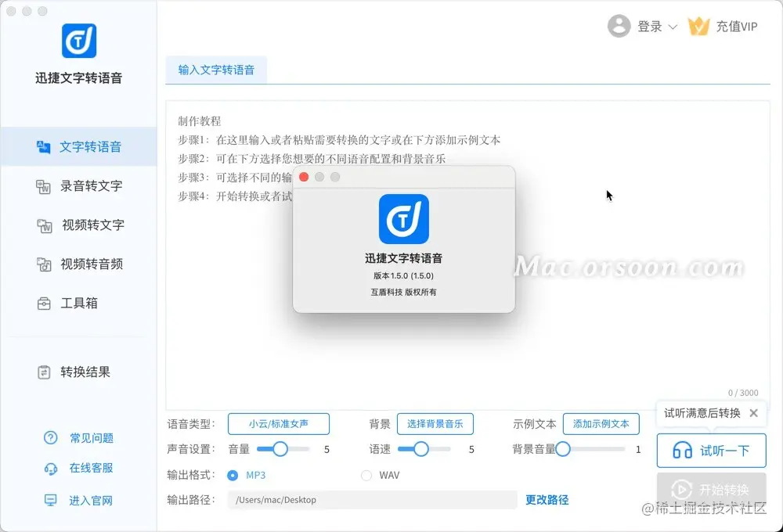783x532 pixels.
Task: Close the 试听满意后转换 tooltip
Action: pyautogui.click(x=753, y=413)
